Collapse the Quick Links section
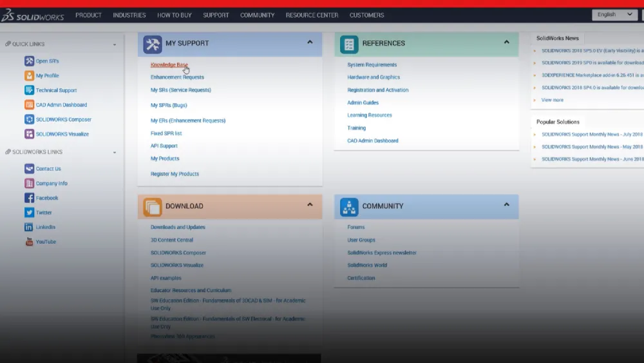This screenshot has width=644, height=363. click(115, 44)
